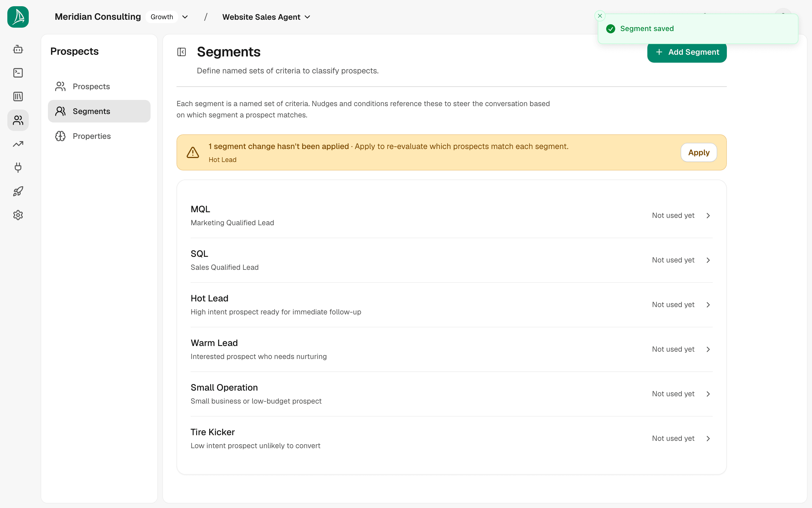Collapse the Prospects side panel icon
This screenshot has height=508, width=812.
[182, 52]
